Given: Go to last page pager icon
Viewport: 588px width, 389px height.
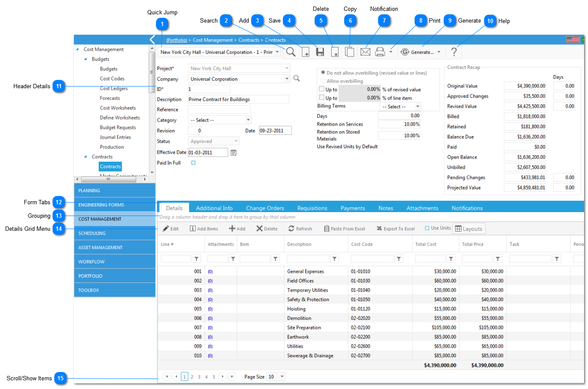Looking at the screenshot, I should (x=232, y=376).
